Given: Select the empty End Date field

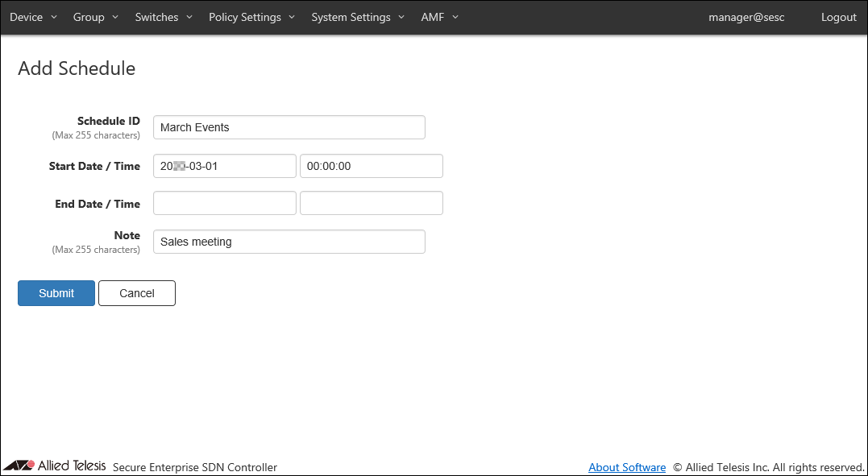Looking at the screenshot, I should pos(225,203).
